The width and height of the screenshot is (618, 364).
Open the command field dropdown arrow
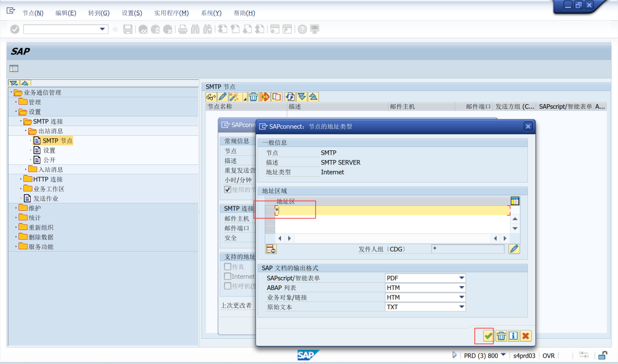click(103, 29)
